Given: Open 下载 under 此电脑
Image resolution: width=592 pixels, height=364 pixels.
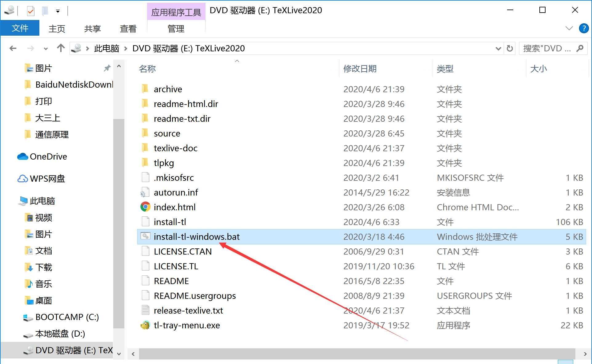Looking at the screenshot, I should 44,267.
